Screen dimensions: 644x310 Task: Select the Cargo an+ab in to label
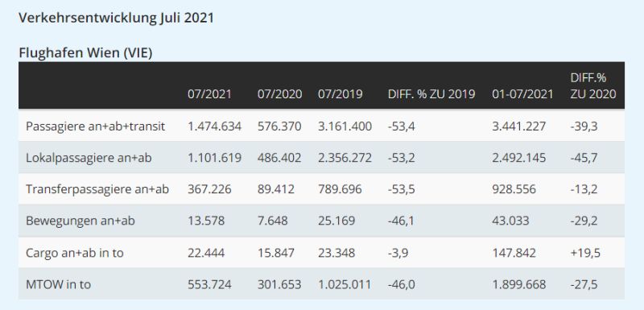74,253
